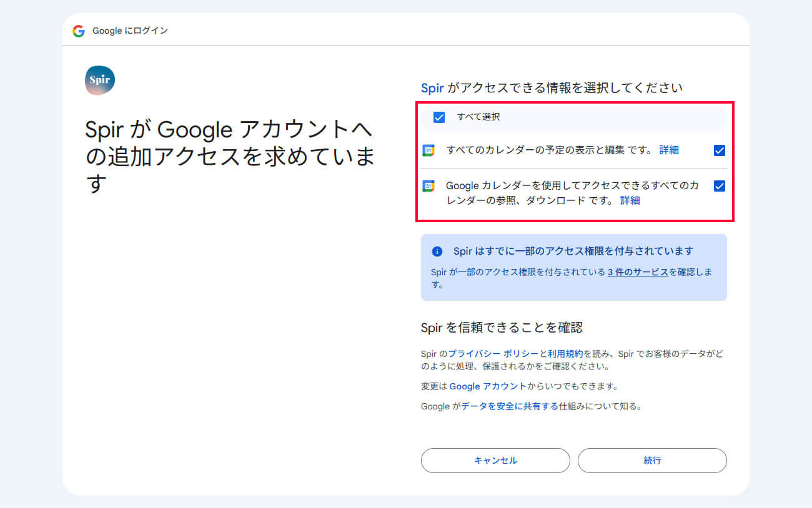Viewport: 812px width, 508px height.
Task: Click the blue Spir link in the heading
Action: (x=432, y=88)
